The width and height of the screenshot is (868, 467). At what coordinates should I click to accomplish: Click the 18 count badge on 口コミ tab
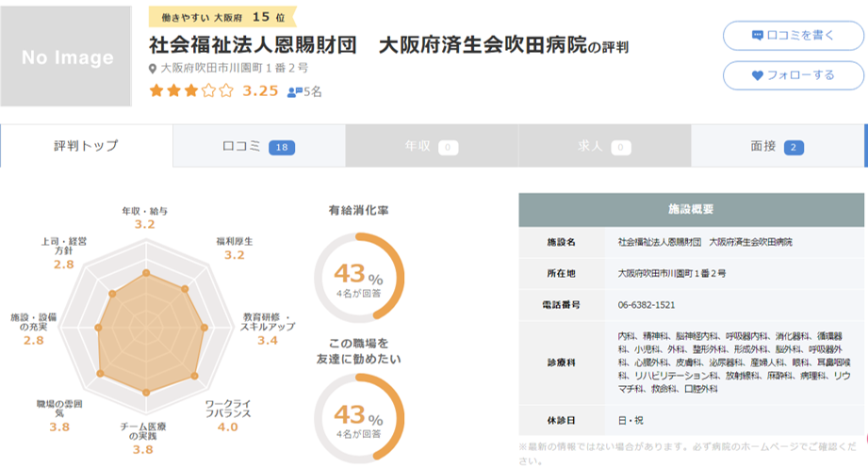pyautogui.click(x=282, y=147)
